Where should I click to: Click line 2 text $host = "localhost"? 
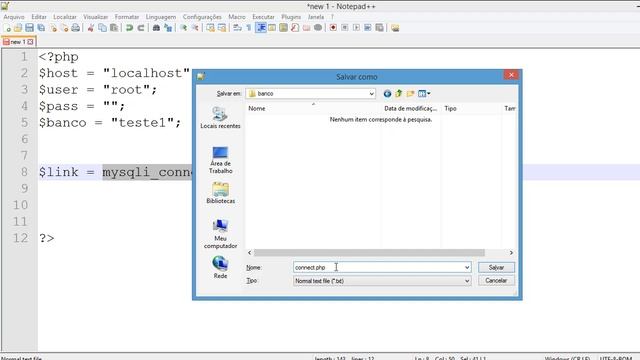point(115,73)
